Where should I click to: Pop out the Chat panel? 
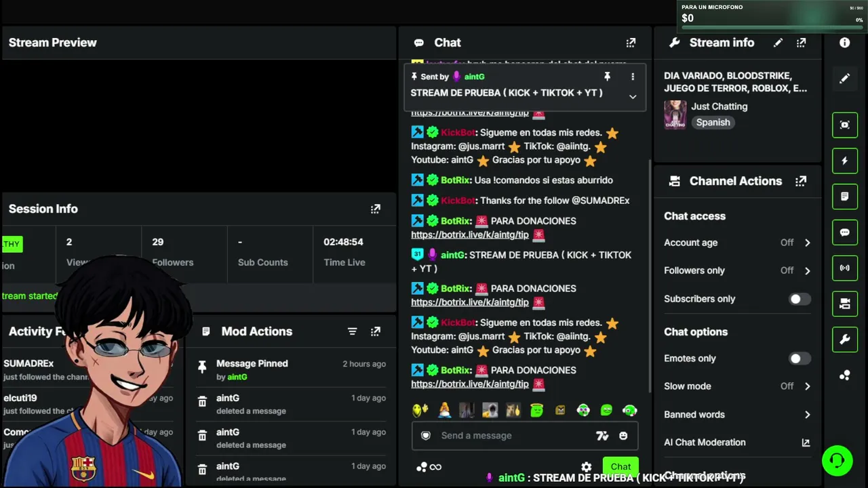(x=631, y=43)
